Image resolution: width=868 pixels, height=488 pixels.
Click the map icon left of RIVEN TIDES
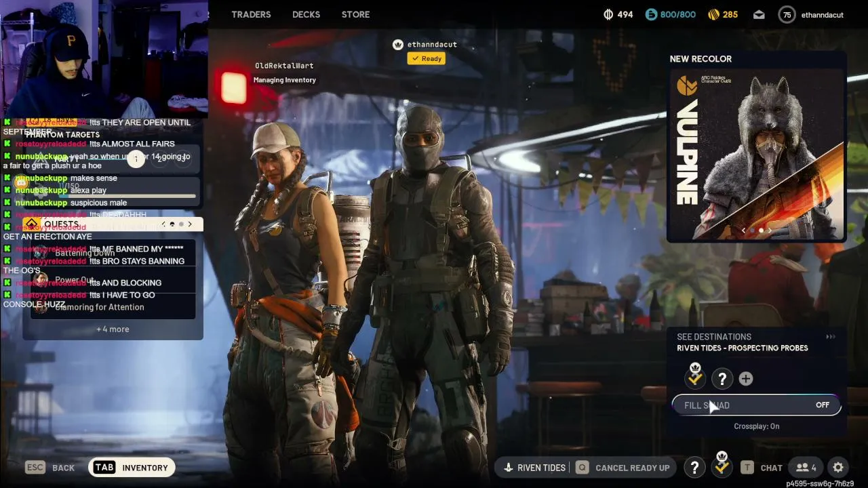click(509, 468)
